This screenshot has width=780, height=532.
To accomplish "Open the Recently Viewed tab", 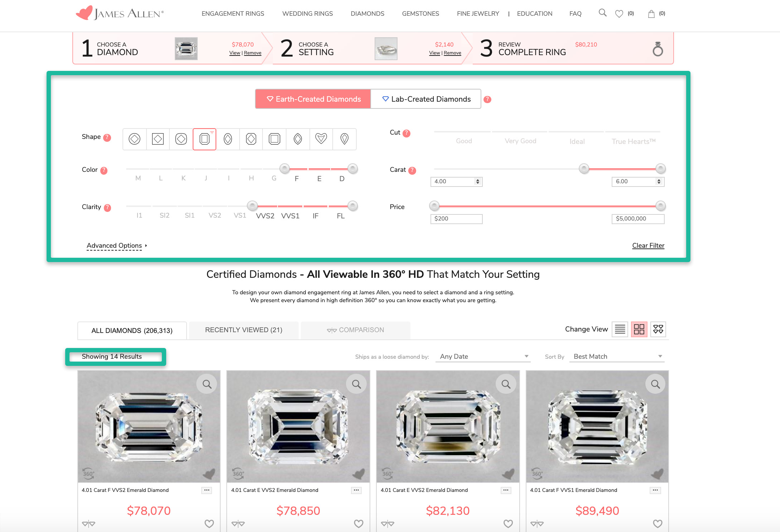I will 244,330.
